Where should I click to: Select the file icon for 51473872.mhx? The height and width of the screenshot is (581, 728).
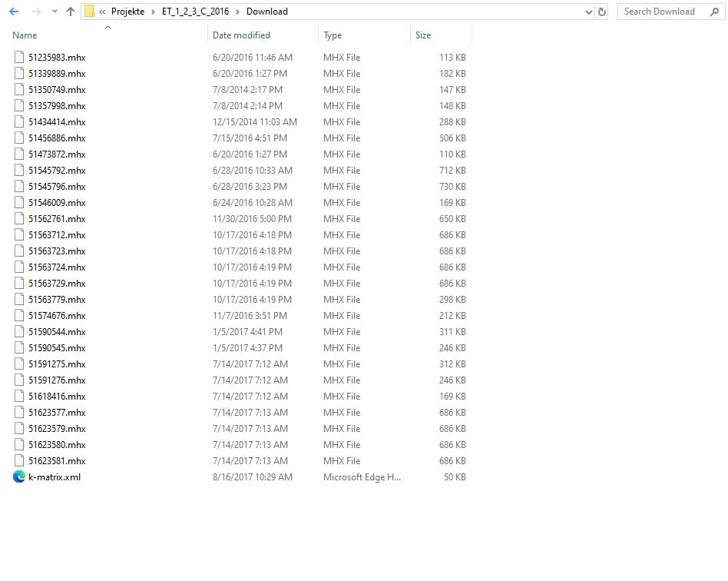(x=19, y=154)
